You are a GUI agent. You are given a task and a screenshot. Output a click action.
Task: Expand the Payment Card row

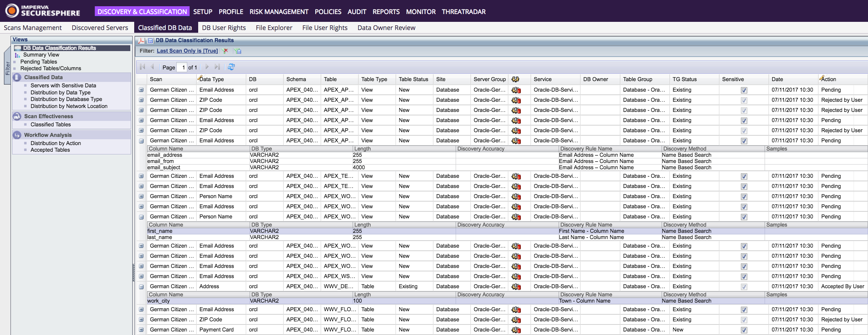141,330
